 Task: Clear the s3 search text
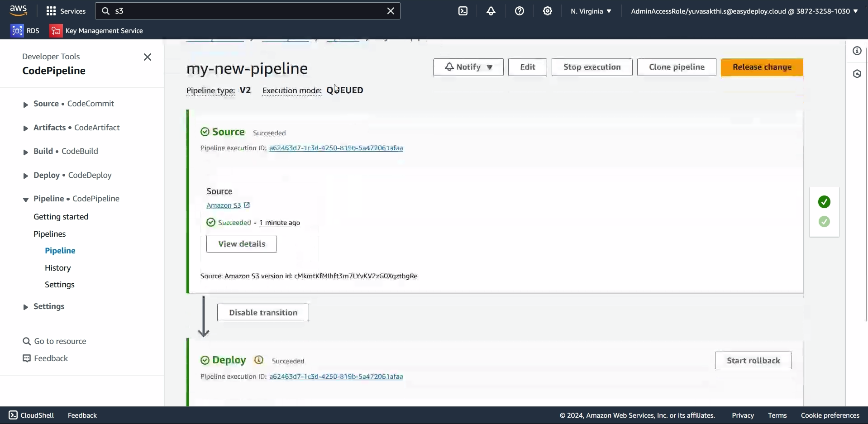tap(391, 11)
